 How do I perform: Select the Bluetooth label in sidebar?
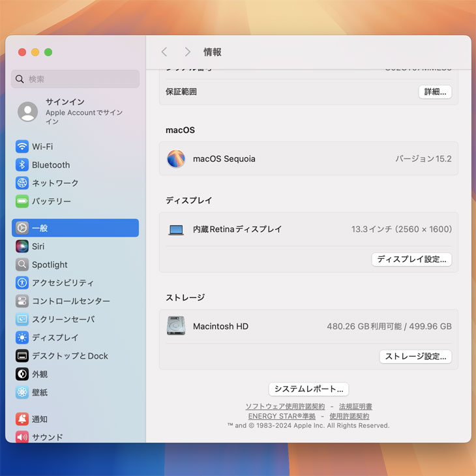[51, 165]
